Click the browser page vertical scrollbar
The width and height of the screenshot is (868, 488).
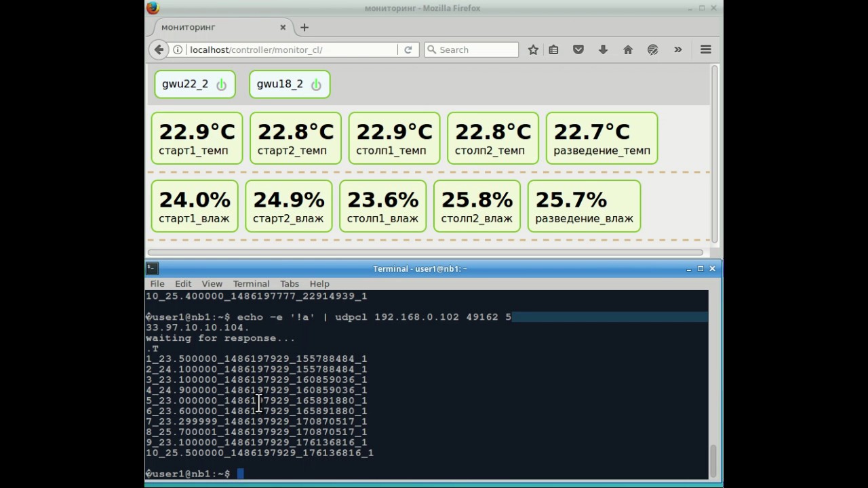click(x=714, y=153)
